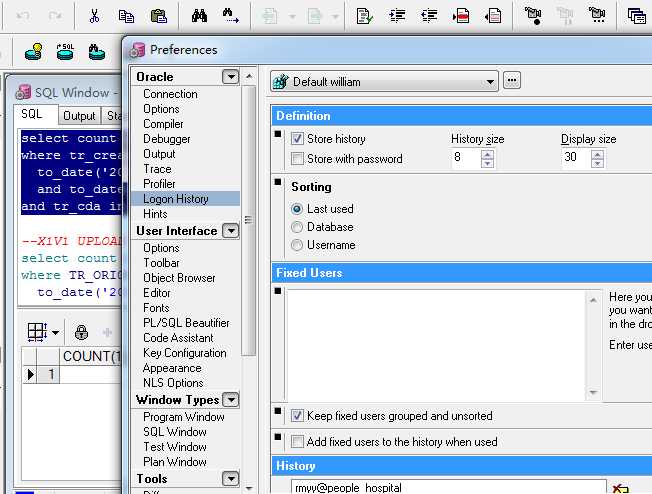652x494 pixels.
Task: Click the Logon History preference set icon
Action: pos(281,82)
